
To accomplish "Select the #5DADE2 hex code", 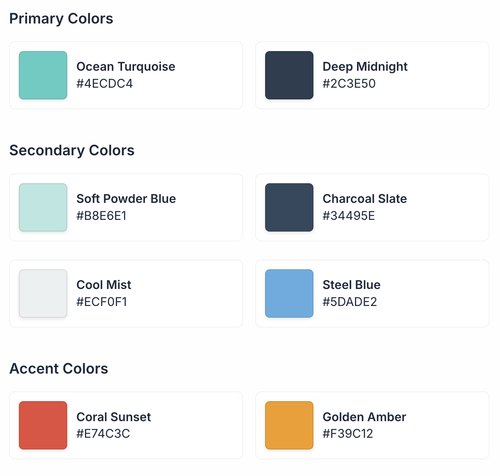I will tap(350, 302).
